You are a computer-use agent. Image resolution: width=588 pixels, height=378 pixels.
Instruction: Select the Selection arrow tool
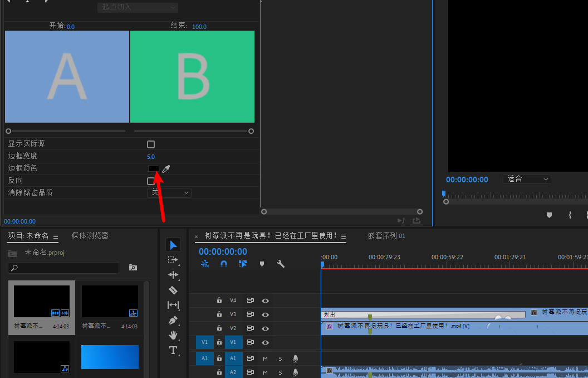click(x=173, y=245)
